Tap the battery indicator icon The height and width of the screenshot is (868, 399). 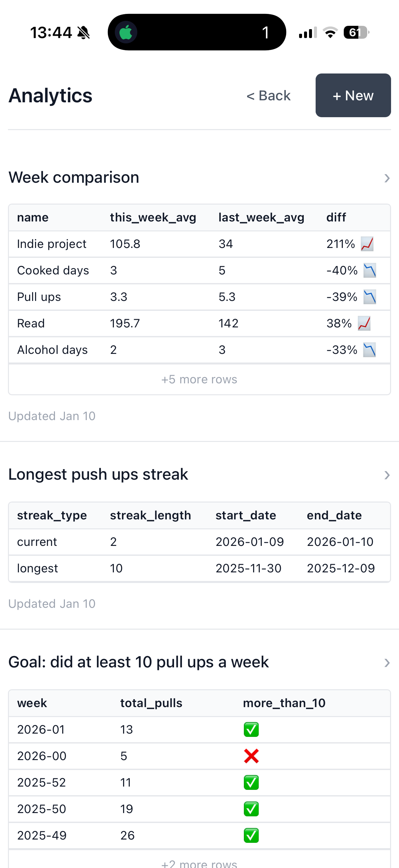[356, 32]
